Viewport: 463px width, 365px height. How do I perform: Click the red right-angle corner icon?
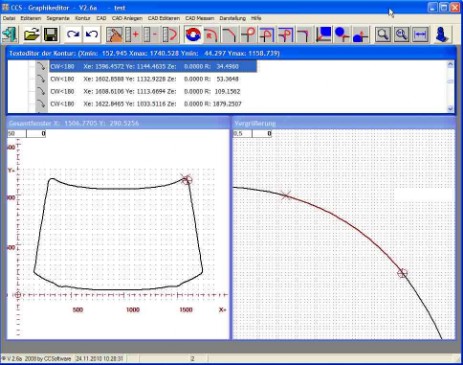(304, 34)
